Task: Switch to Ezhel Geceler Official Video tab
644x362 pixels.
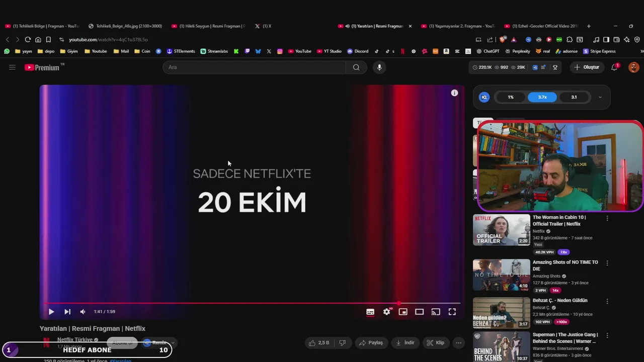Action: point(542,26)
